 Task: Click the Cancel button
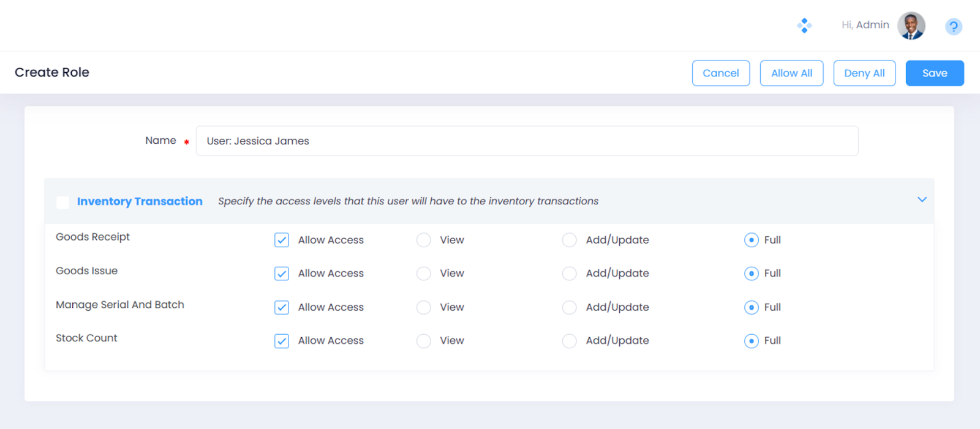720,73
